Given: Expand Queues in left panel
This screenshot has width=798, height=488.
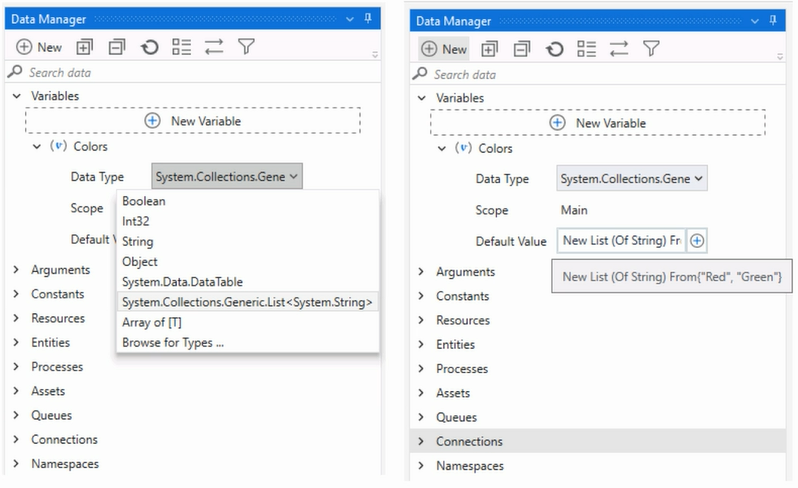Looking at the screenshot, I should point(16,415).
